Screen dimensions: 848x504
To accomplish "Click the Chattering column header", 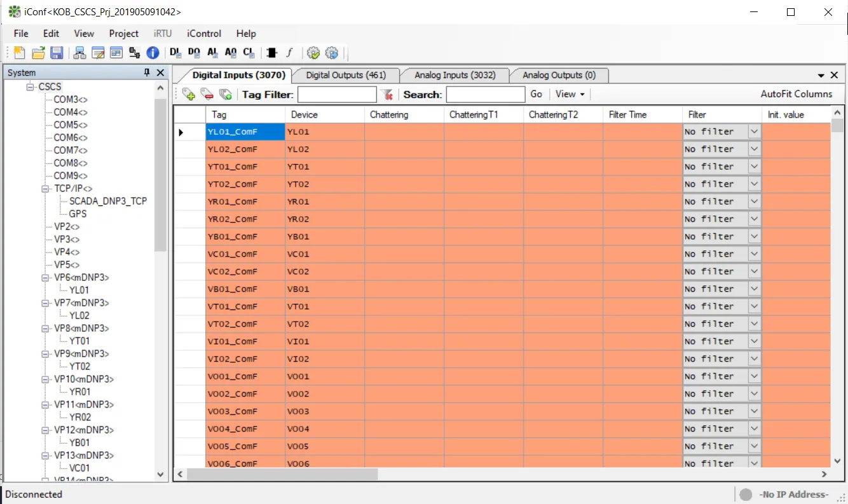I will click(x=404, y=115).
